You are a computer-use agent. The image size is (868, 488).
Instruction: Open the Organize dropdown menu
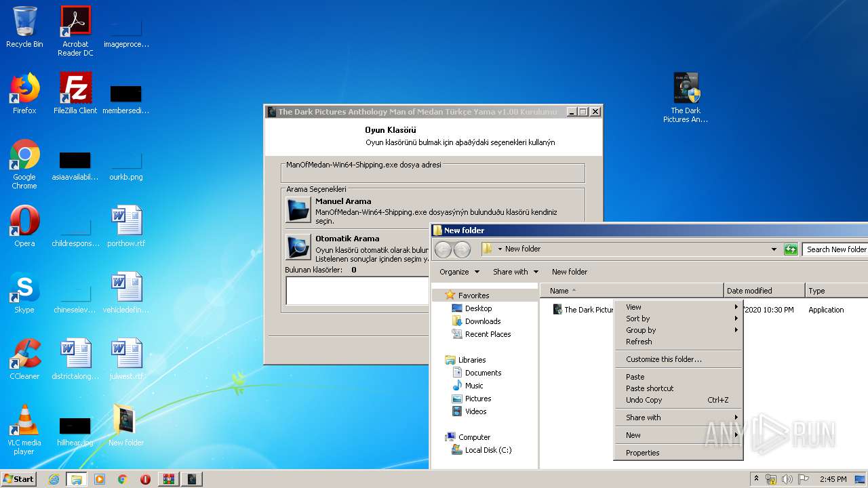coord(459,272)
